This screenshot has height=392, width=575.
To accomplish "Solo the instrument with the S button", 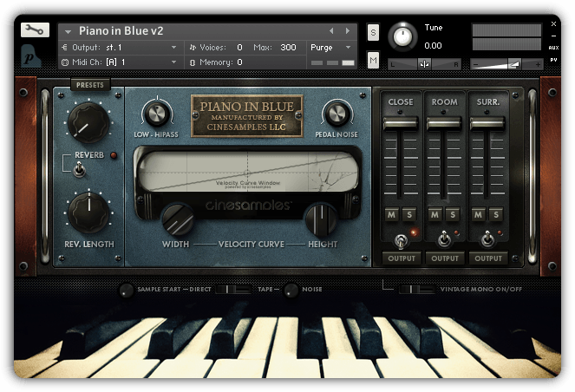I will click(x=373, y=32).
